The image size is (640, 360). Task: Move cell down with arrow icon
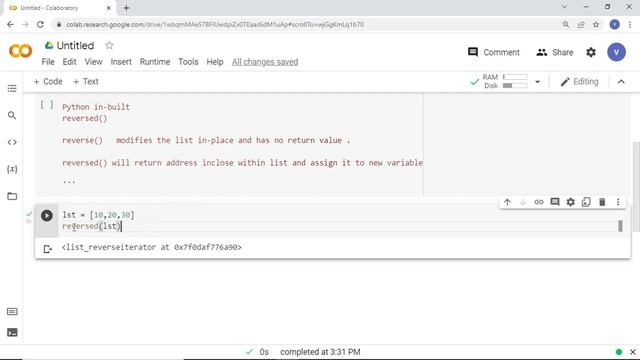[x=523, y=202]
